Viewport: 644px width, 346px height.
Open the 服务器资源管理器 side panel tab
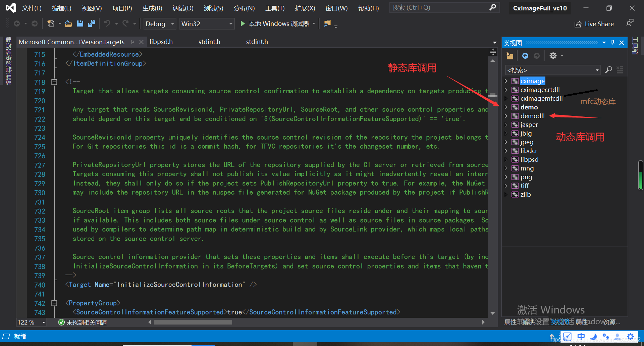pyautogui.click(x=8, y=61)
